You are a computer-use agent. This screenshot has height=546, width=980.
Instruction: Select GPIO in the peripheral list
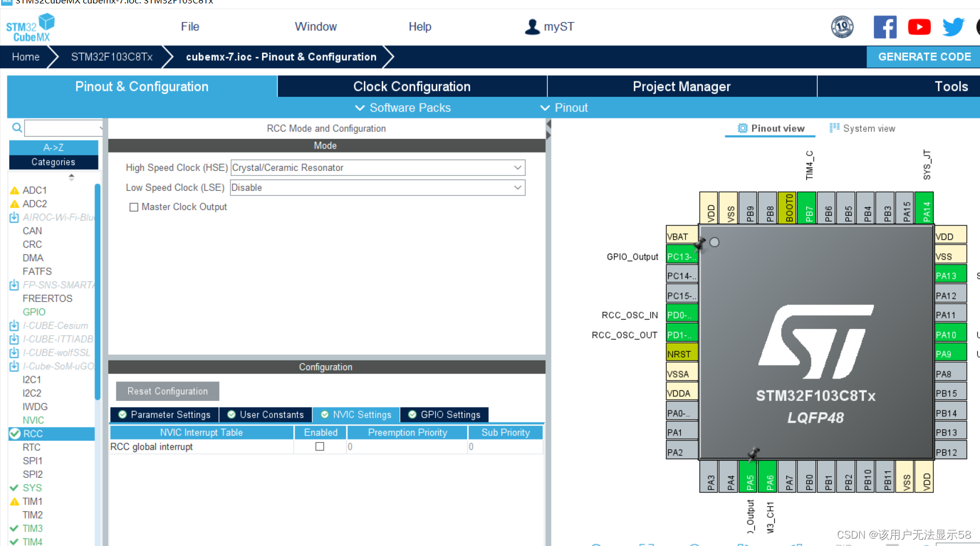pyautogui.click(x=34, y=312)
